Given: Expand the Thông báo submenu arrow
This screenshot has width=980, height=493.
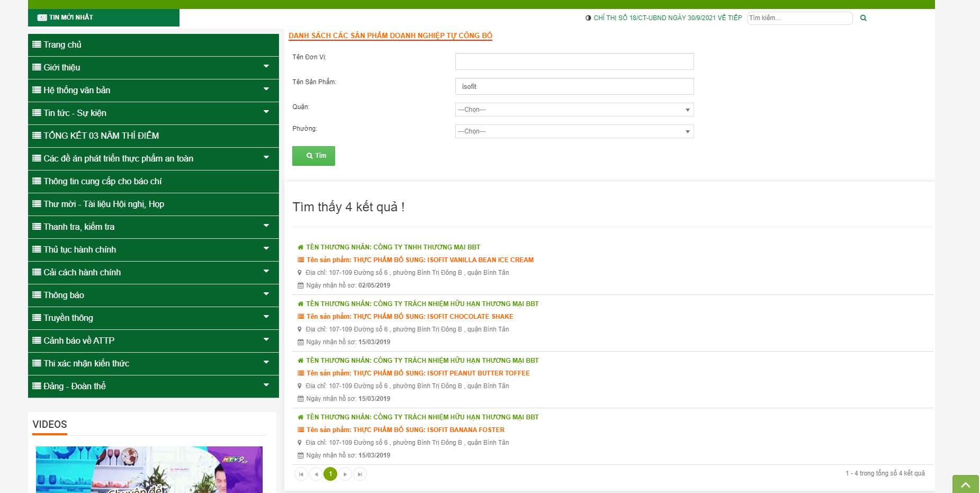Looking at the screenshot, I should click(266, 294).
